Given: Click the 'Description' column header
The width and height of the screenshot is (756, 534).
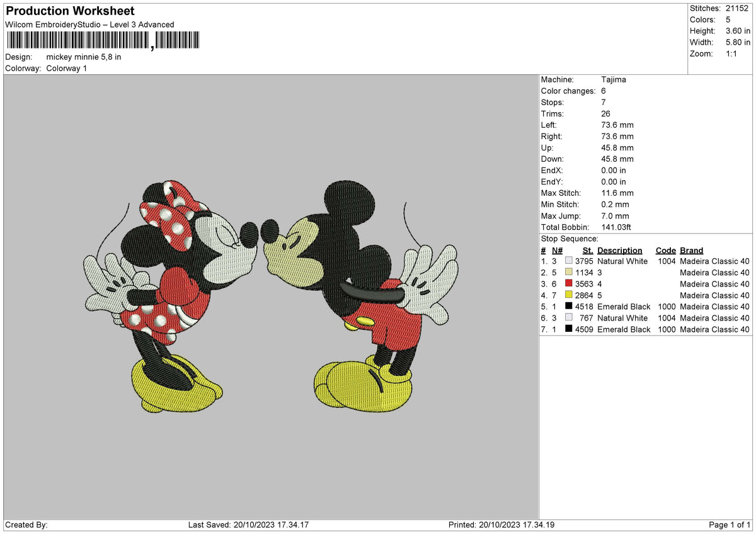Looking at the screenshot, I should pyautogui.click(x=620, y=250).
